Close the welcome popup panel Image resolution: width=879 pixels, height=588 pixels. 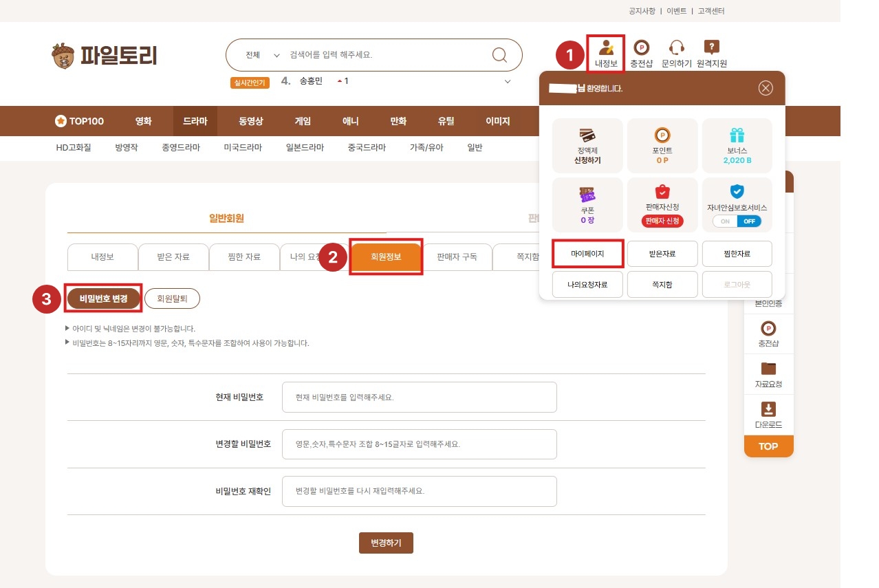coord(766,88)
